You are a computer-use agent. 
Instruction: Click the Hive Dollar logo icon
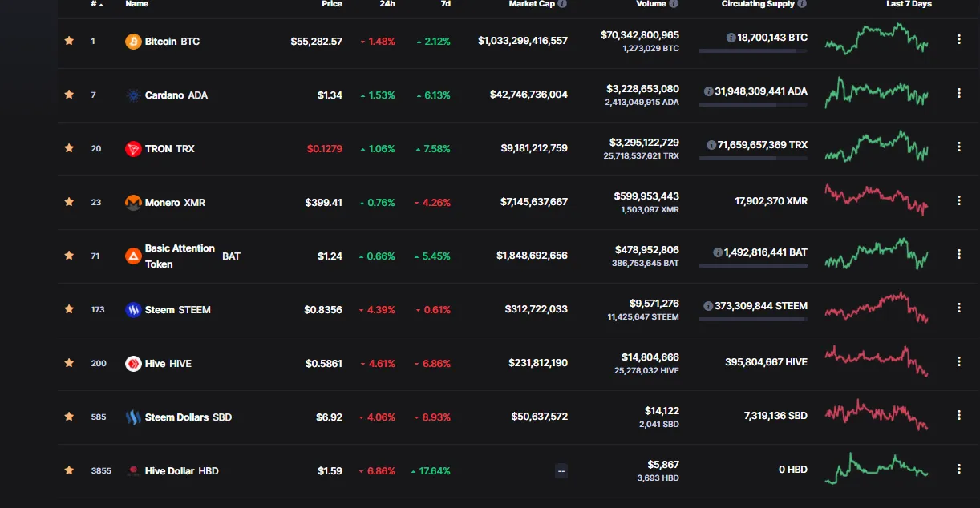tap(133, 471)
